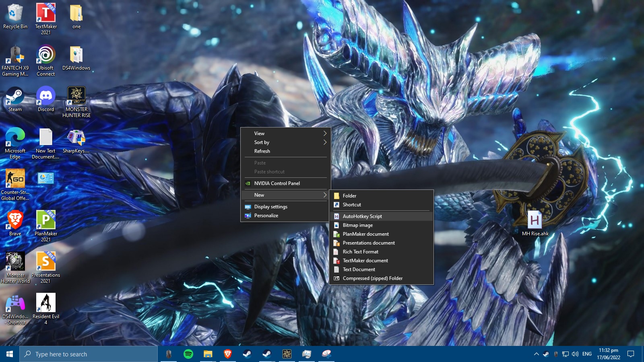Viewport: 644px width, 362px height.
Task: Select the Brave shortcut on the desktop
Action: [x=15, y=223]
